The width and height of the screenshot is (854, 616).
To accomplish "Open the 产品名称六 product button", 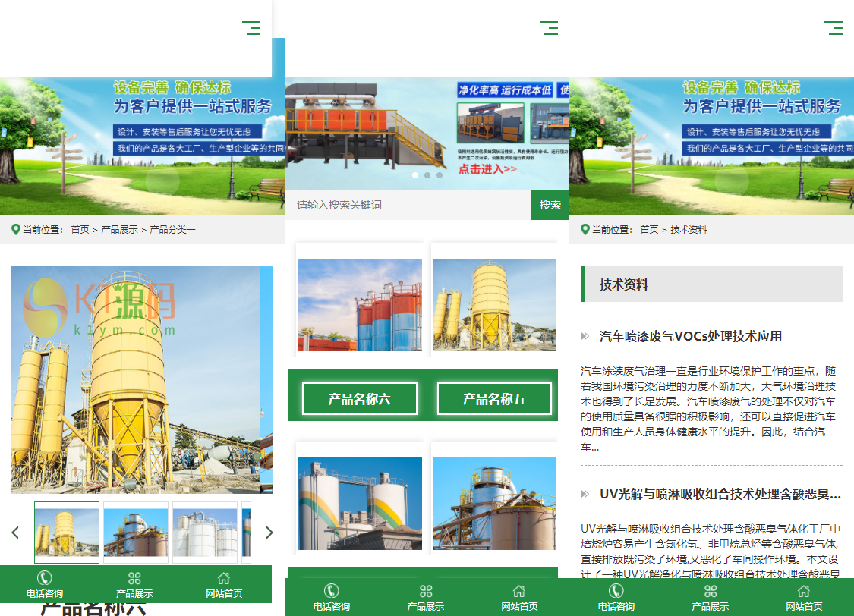I will pyautogui.click(x=359, y=399).
